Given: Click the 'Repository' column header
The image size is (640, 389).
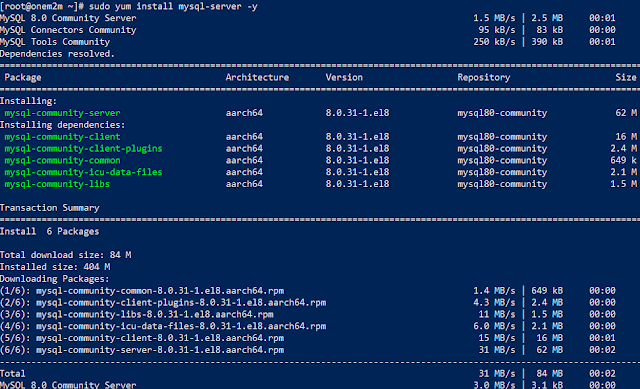Looking at the screenshot, I should coord(484,78).
